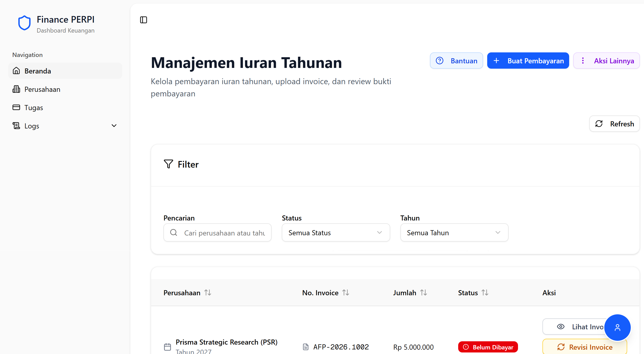The width and height of the screenshot is (644, 354).
Task: Open the Semua Status dropdown
Action: (336, 232)
